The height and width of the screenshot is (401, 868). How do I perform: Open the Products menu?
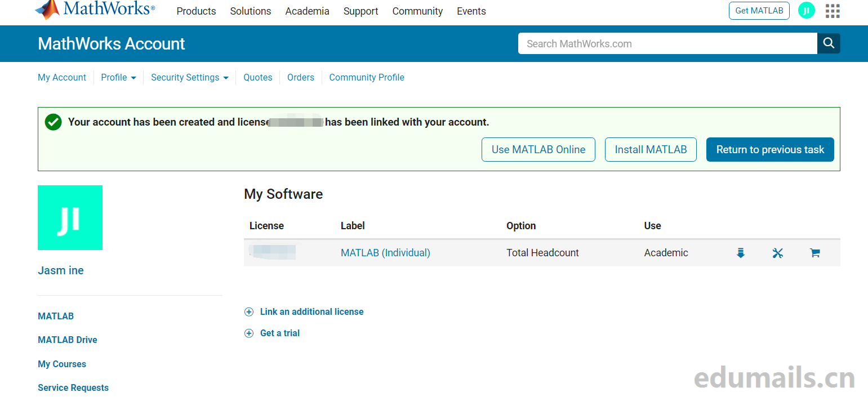point(196,11)
